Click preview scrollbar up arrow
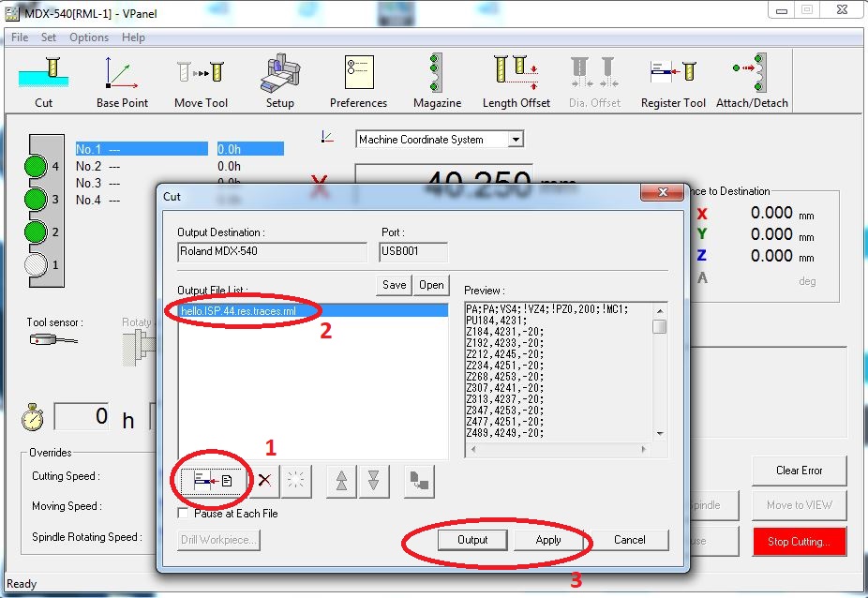Image resolution: width=868 pixels, height=598 pixels. [659, 309]
